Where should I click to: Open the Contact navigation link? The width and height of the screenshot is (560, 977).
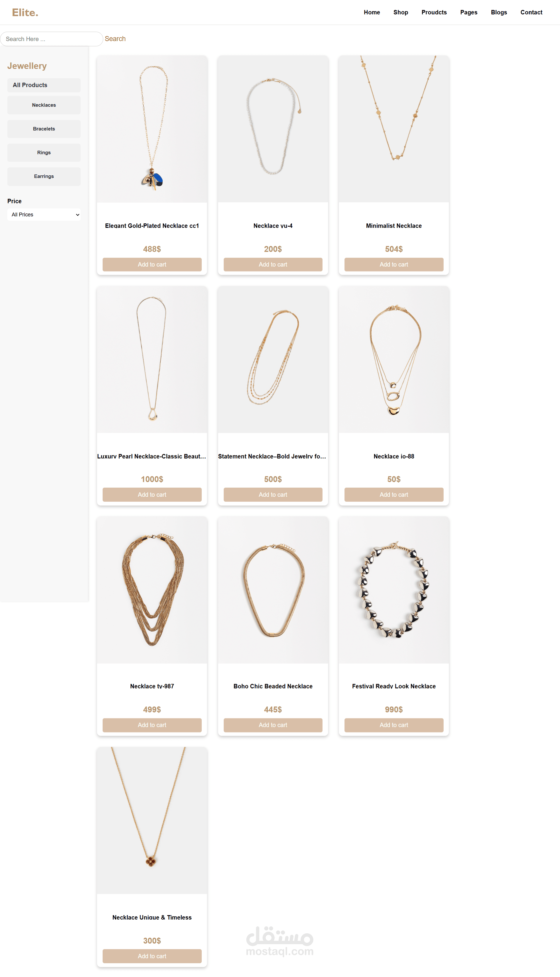coord(531,12)
